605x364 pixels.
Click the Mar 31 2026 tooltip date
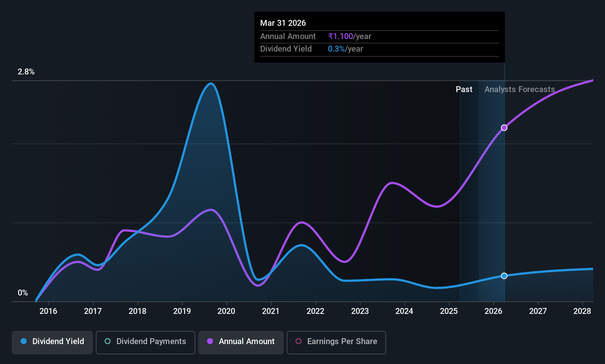[x=283, y=23]
